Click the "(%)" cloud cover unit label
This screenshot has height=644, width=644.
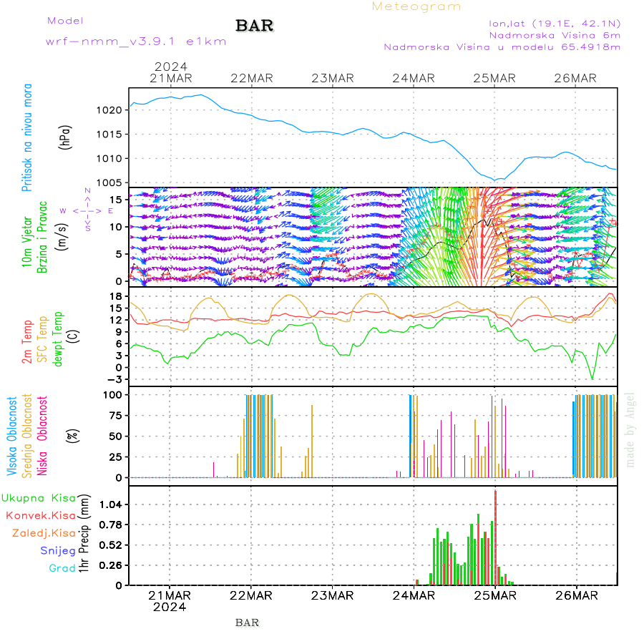[x=72, y=435]
